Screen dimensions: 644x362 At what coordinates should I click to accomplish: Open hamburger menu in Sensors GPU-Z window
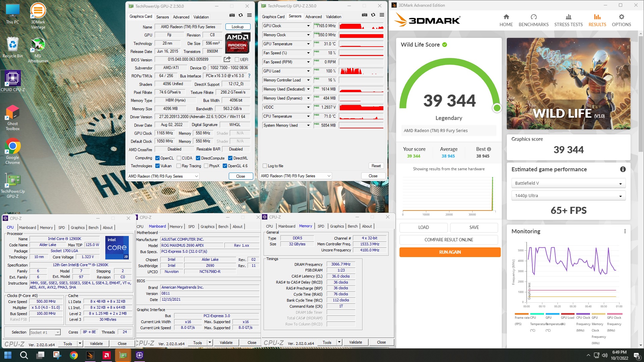382,15
